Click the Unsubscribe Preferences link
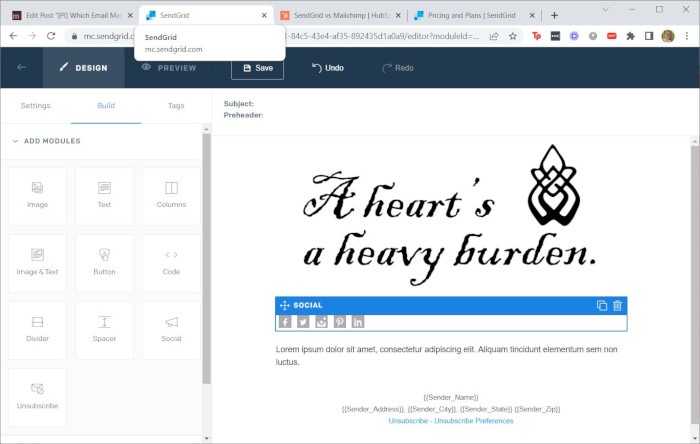Viewport: 700px width, 444px height. click(474, 421)
